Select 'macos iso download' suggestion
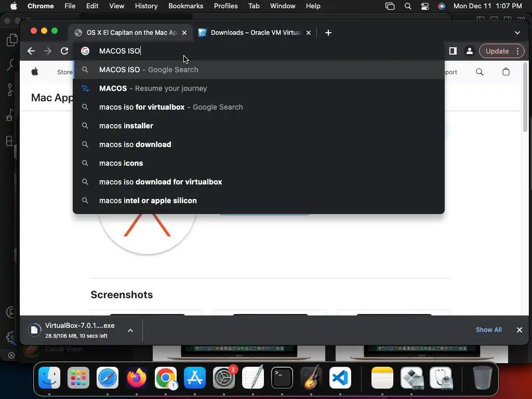Image resolution: width=532 pixels, height=399 pixels. pos(259,144)
